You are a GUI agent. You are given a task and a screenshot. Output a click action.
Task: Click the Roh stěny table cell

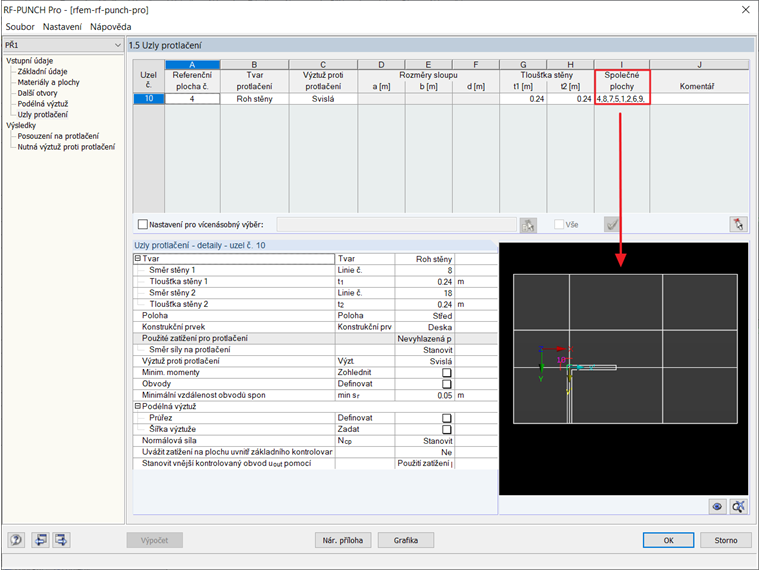(254, 99)
